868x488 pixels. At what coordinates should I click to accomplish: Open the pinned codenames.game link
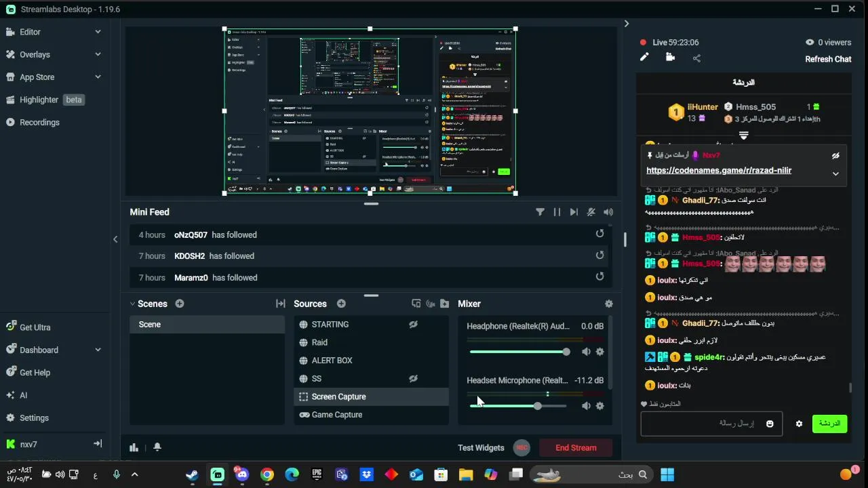[719, 171]
